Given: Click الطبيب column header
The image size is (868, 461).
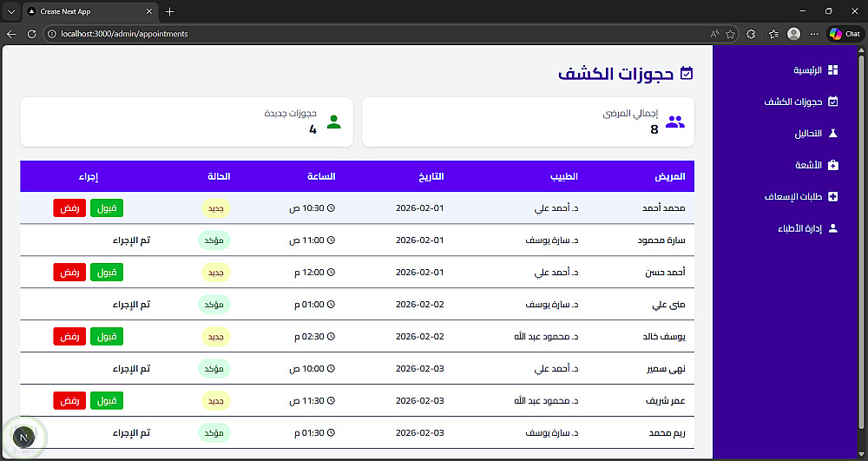Looking at the screenshot, I should pos(563,176).
